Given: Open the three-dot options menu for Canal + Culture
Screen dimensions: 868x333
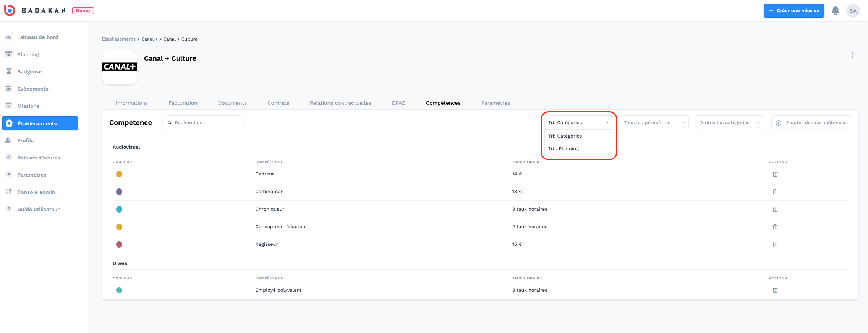Looking at the screenshot, I should click(852, 55).
